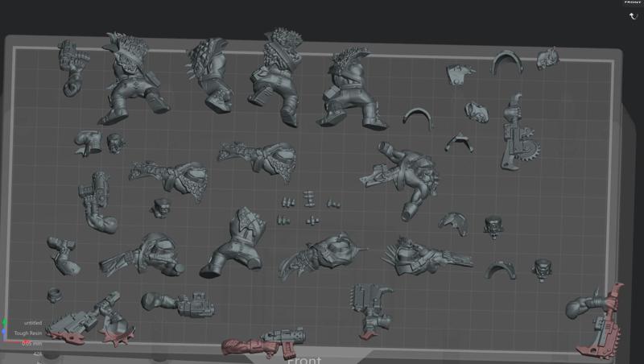Click the curved rotate-view arrow icon
644x364 pixels.
coord(633,16)
